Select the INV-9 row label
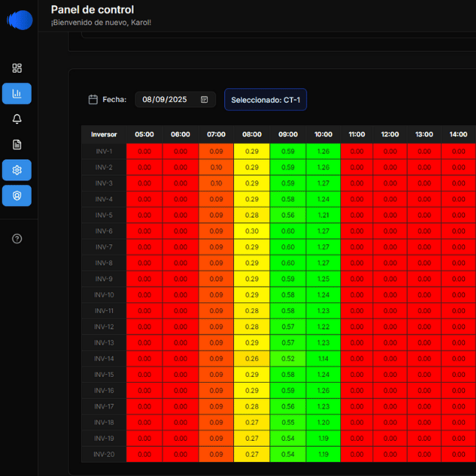Screen dimensions: 476x476 [104, 279]
